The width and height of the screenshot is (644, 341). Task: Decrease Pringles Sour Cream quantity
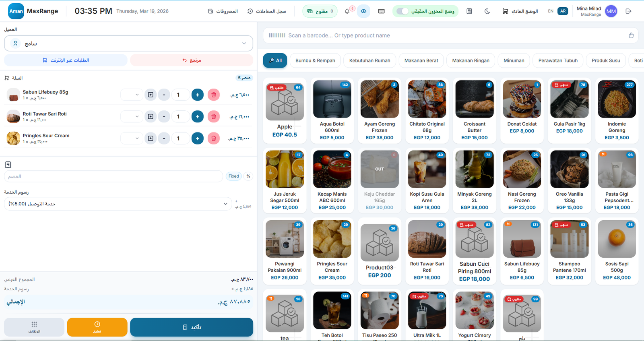point(164,138)
